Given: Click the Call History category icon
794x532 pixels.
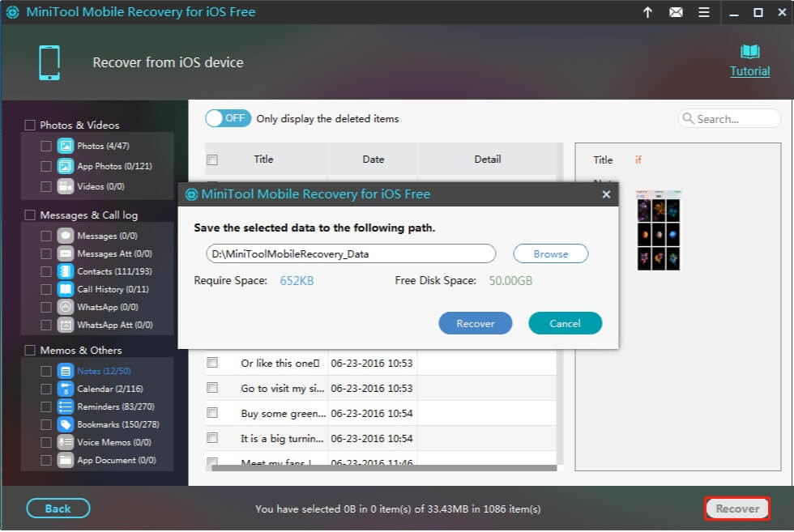Looking at the screenshot, I should (x=66, y=289).
